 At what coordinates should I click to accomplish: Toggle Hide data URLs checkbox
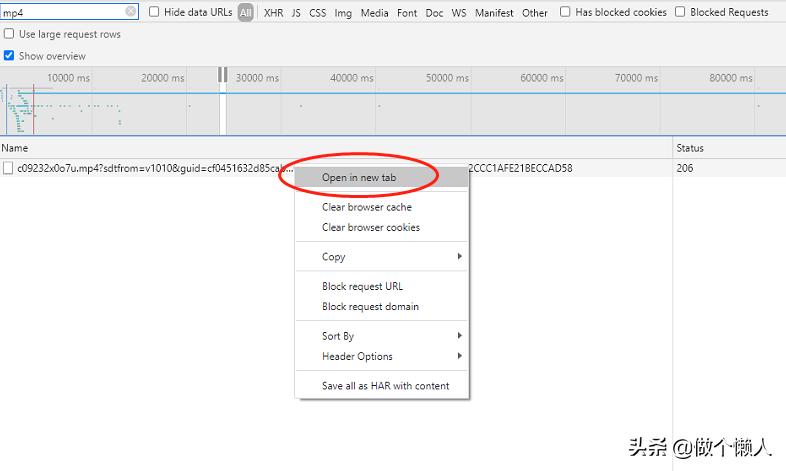click(x=154, y=12)
